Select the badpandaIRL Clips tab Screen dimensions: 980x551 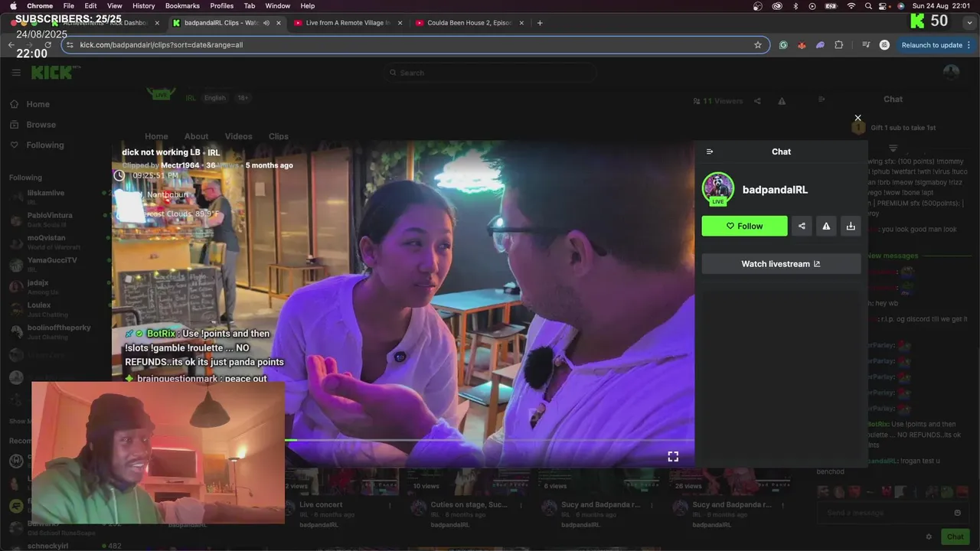221,23
